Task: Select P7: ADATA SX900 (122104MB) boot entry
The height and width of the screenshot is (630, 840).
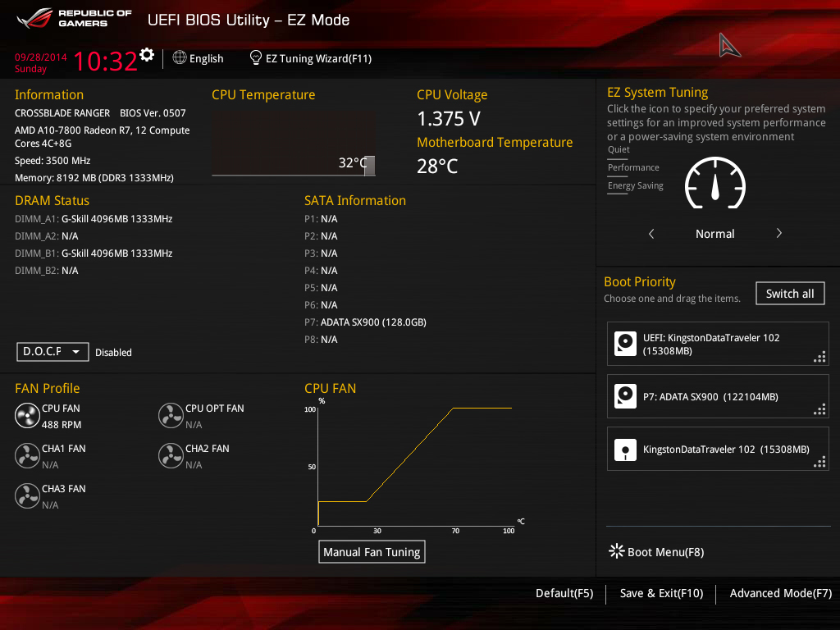Action: pyautogui.click(x=717, y=396)
